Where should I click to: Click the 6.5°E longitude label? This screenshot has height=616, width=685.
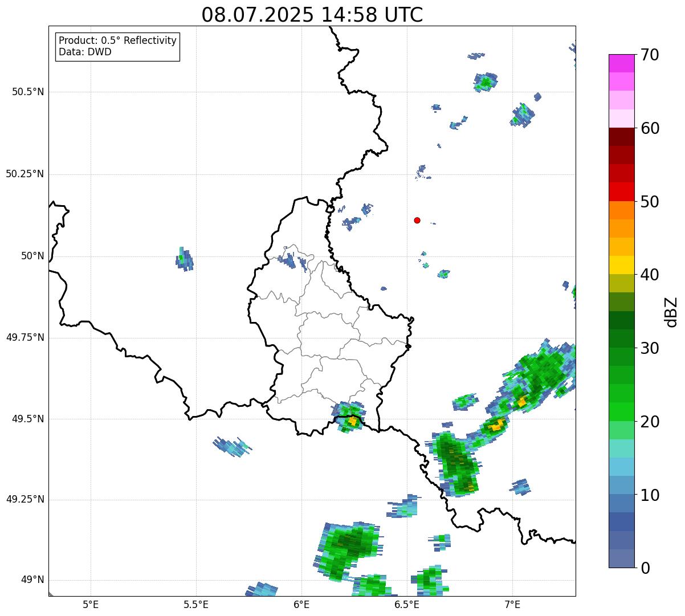point(407,604)
